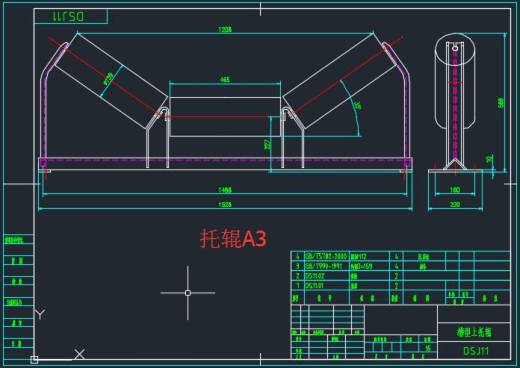
Task: Select the vertical height dimension under middle roller
Action: [267, 144]
